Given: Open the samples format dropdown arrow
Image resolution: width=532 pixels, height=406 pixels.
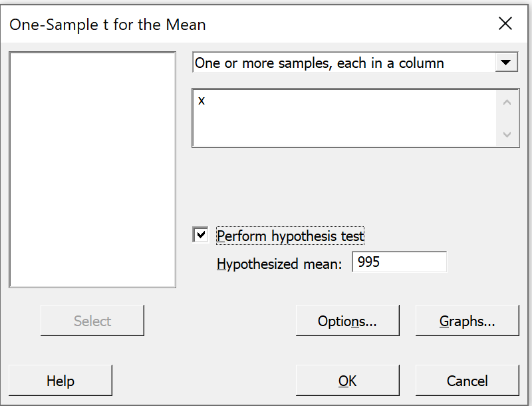Looking at the screenshot, I should (506, 63).
